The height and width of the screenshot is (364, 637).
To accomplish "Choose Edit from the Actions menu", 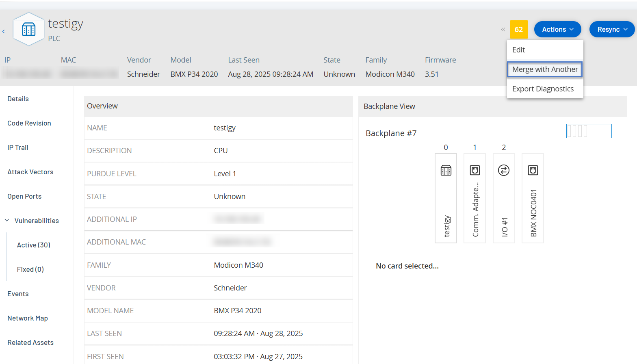I will click(518, 50).
